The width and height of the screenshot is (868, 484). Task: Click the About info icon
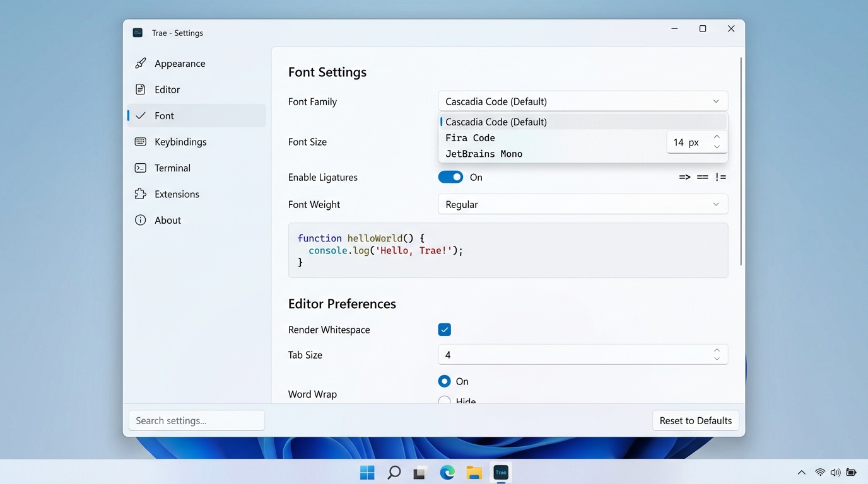point(139,219)
